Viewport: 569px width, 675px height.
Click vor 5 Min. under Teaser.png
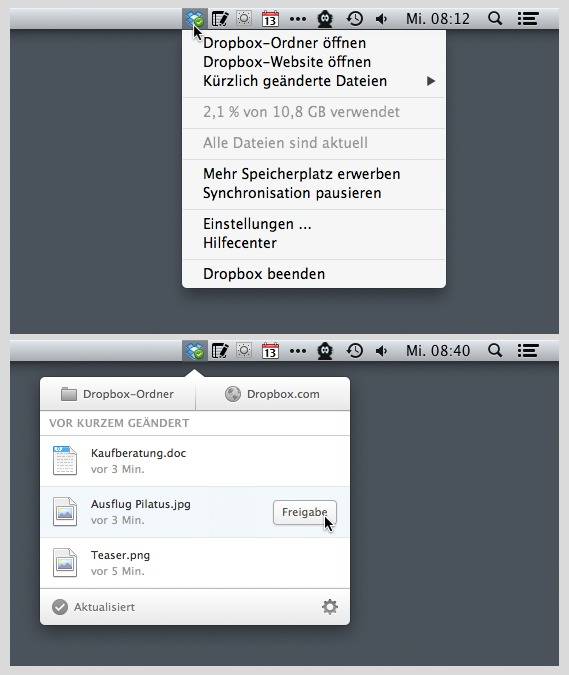click(x=118, y=571)
